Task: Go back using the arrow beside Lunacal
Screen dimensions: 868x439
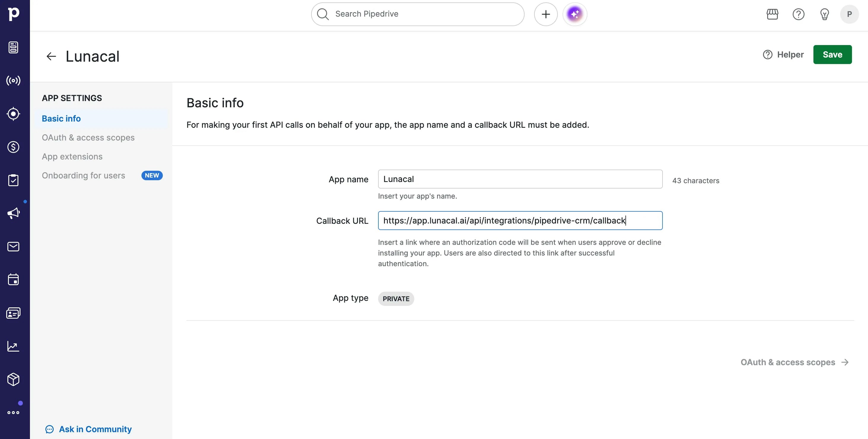Action: coord(51,56)
